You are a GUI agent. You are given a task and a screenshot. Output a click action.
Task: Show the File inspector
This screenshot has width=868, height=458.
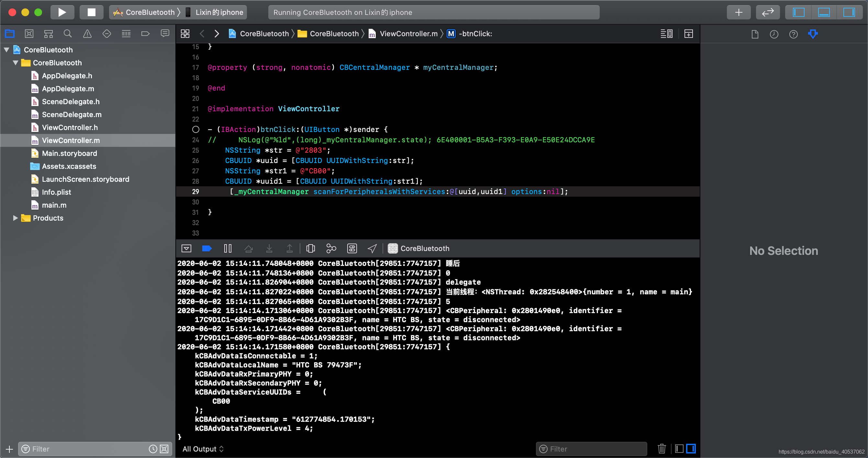[x=755, y=34]
